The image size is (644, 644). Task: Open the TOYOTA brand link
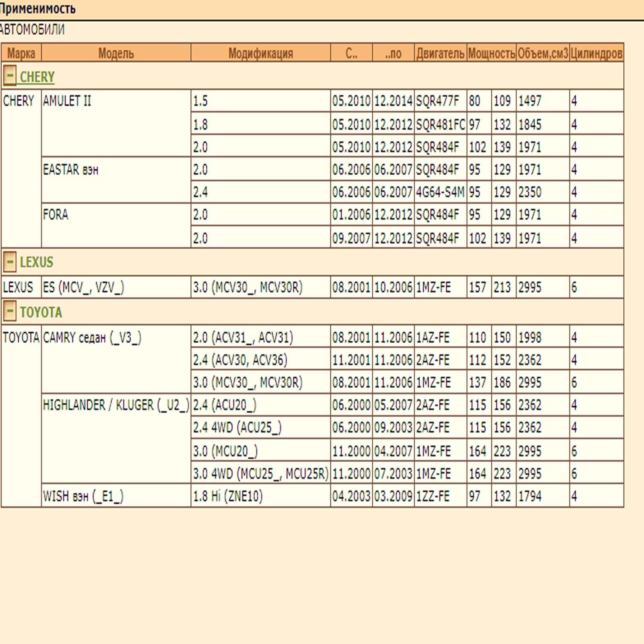pyautogui.click(x=41, y=312)
